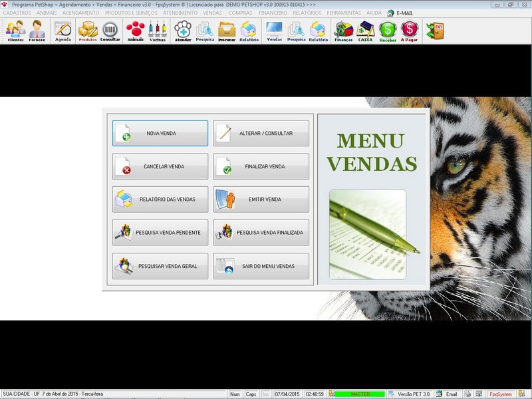Click the 02:40:59 clock in status bar

coord(315,394)
